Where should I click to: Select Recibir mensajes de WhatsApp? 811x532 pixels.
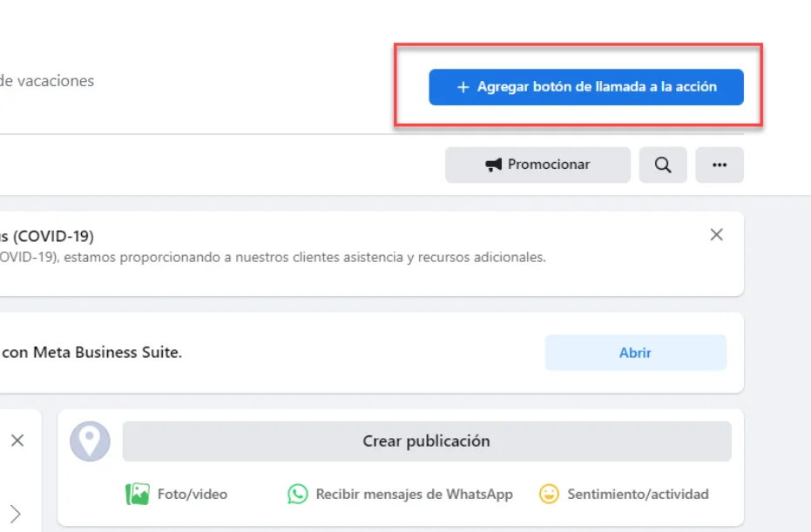click(x=401, y=495)
